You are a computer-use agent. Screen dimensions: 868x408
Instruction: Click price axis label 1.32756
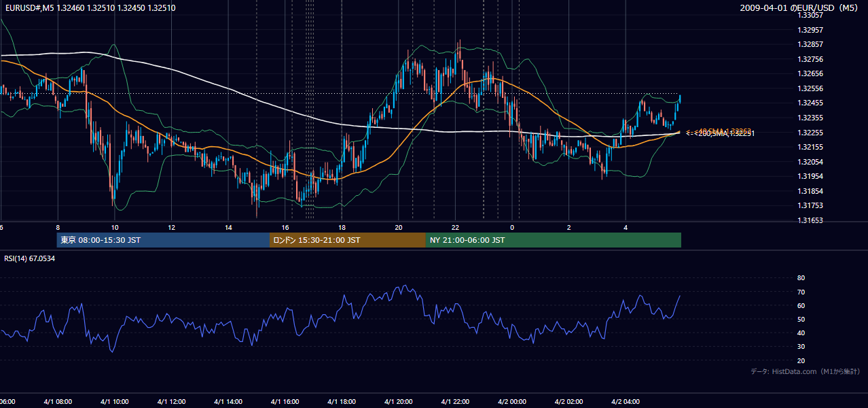[x=810, y=59]
